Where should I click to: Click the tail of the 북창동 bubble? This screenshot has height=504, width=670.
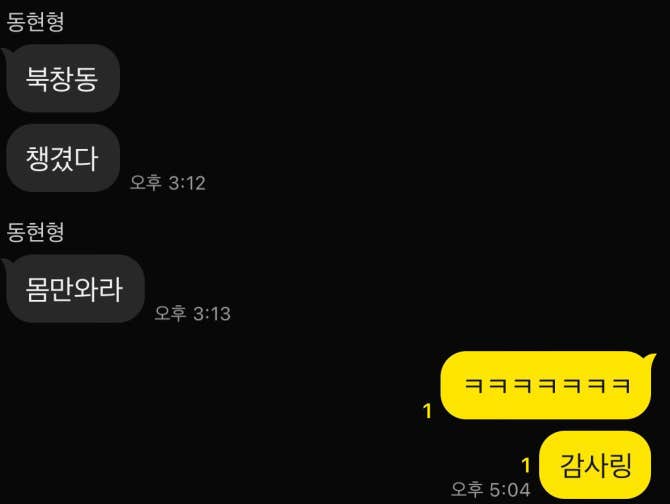[x=5, y=53]
